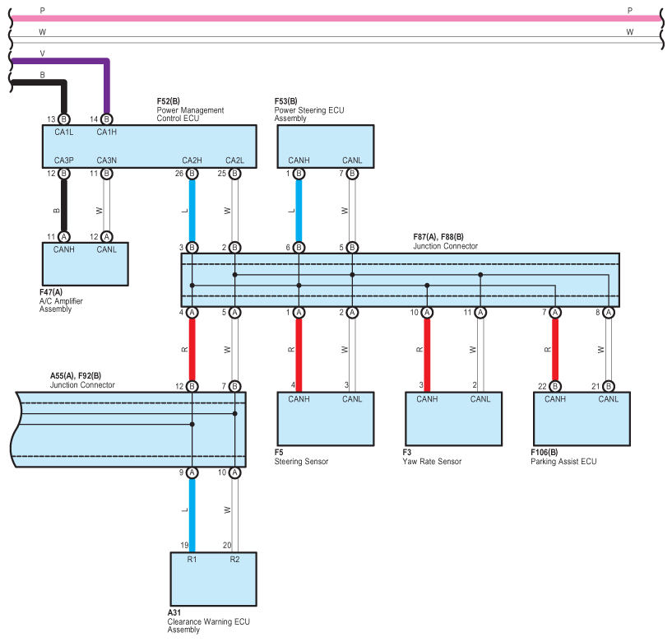The width and height of the screenshot is (672, 642).
Task: Click the blue wire leading to R1
Action: pos(192,510)
